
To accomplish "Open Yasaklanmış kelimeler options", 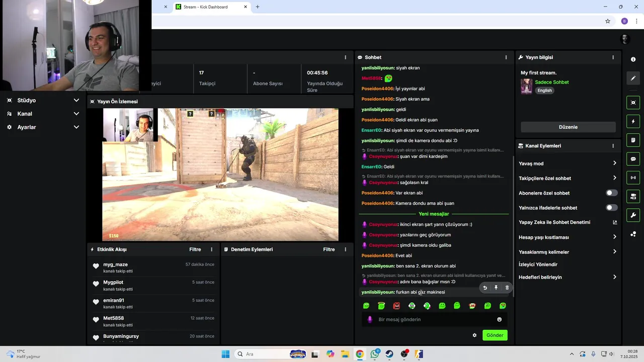I will pyautogui.click(x=568, y=252).
